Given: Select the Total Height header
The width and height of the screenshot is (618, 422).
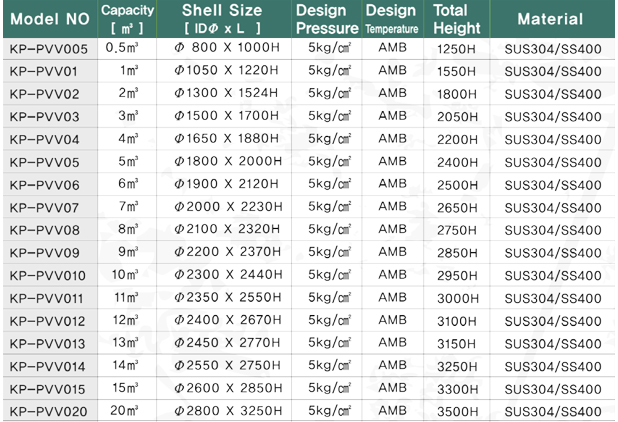Looking at the screenshot, I should [x=456, y=19].
